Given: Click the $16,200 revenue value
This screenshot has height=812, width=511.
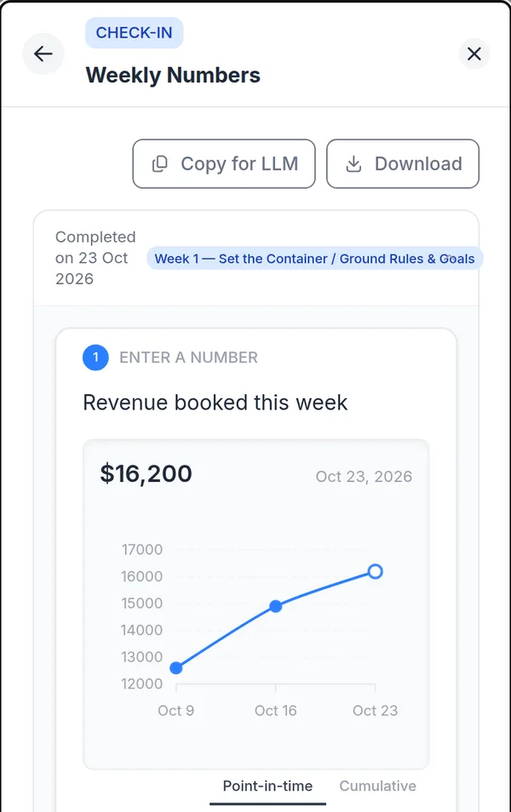Looking at the screenshot, I should point(146,473).
